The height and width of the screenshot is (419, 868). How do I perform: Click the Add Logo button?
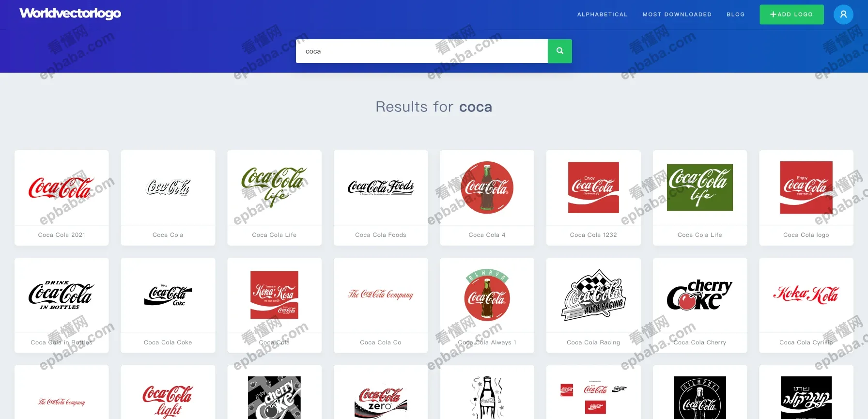pyautogui.click(x=791, y=15)
